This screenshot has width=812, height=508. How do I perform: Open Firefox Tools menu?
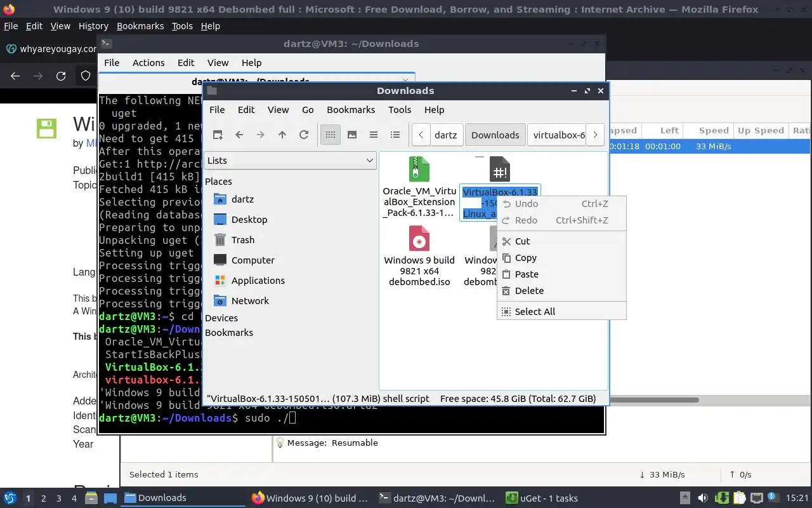[x=182, y=26]
